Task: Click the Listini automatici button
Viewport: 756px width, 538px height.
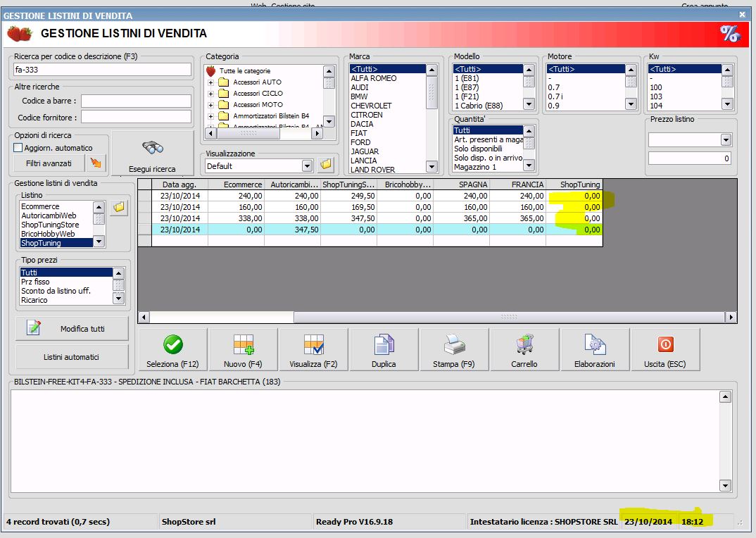Action: (72, 356)
